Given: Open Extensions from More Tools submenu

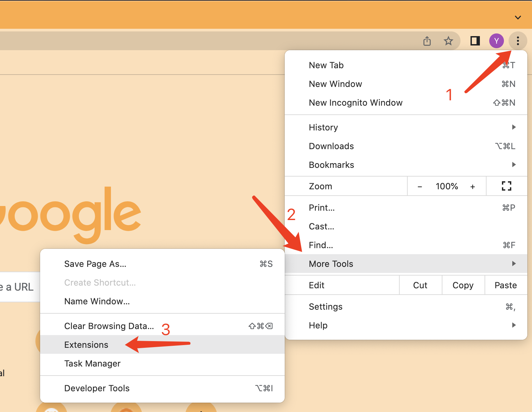Looking at the screenshot, I should pyautogui.click(x=162, y=345).
